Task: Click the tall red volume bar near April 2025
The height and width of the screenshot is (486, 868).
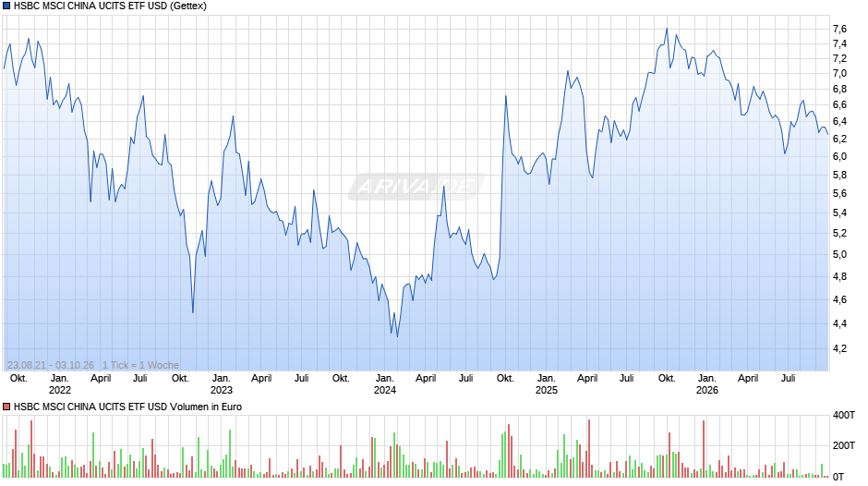Action: pos(589,448)
